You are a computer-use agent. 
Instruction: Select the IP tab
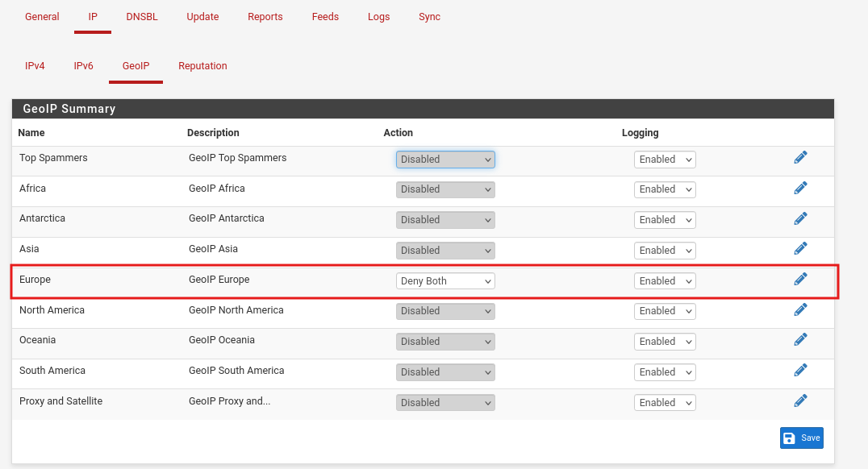tap(93, 17)
